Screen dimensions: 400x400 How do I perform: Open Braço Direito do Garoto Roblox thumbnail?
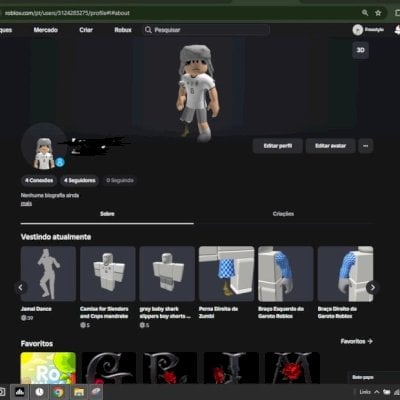tap(345, 274)
